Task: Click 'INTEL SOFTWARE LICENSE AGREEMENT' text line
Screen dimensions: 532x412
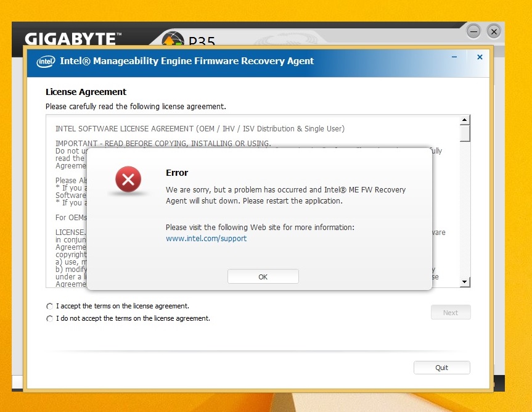Action: [200, 129]
